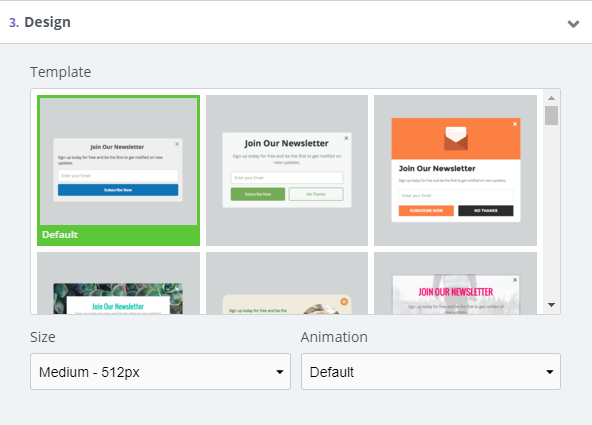Click the green X on second template
The height and width of the screenshot is (425, 592).
[346, 138]
